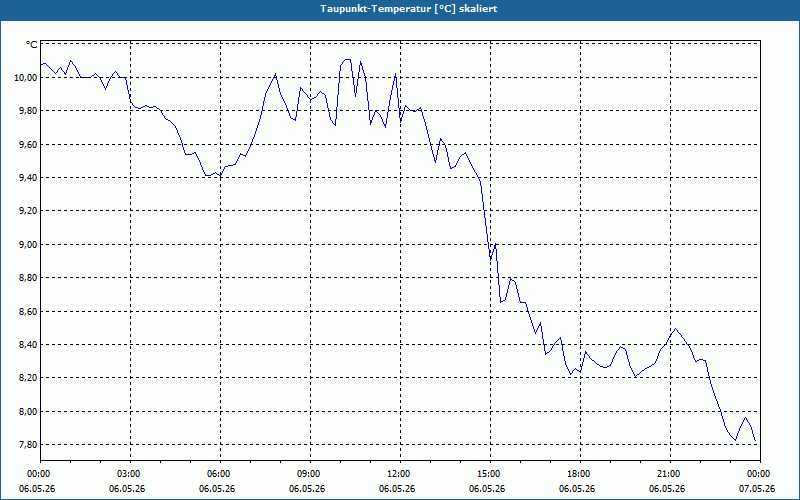Viewport: 800px width, 500px height.
Task: Pick the "8,00" y-axis tick label
Action: 30,412
